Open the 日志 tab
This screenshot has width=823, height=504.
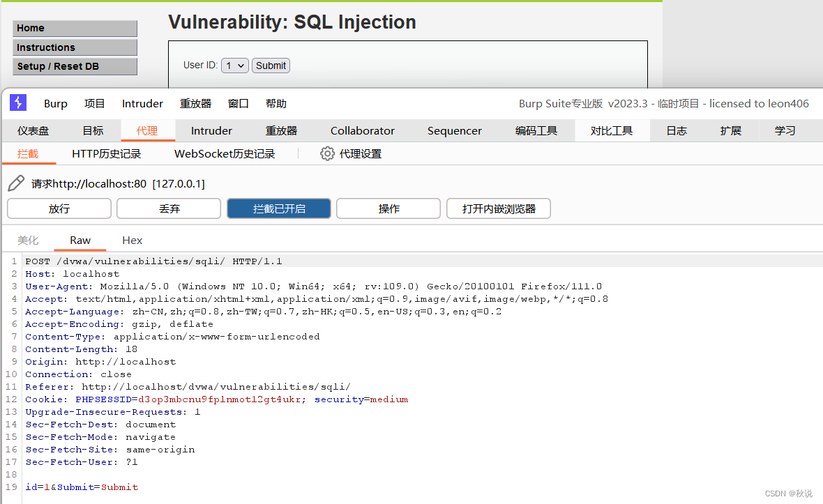(x=677, y=130)
